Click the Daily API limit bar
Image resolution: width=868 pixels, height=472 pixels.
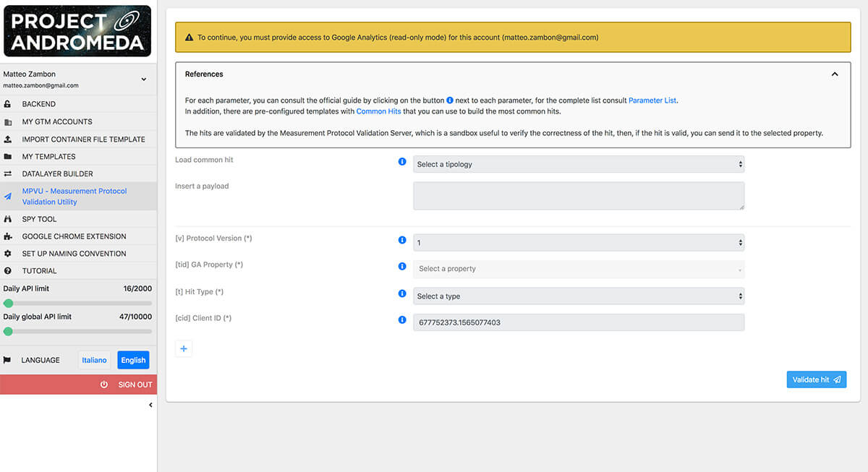click(x=77, y=303)
